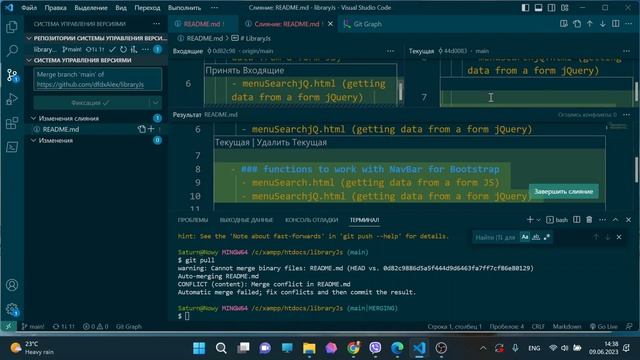Image resolution: width=640 pixels, height=360 pixels.
Task: Open Windows Start menu
Action: (x=199, y=348)
